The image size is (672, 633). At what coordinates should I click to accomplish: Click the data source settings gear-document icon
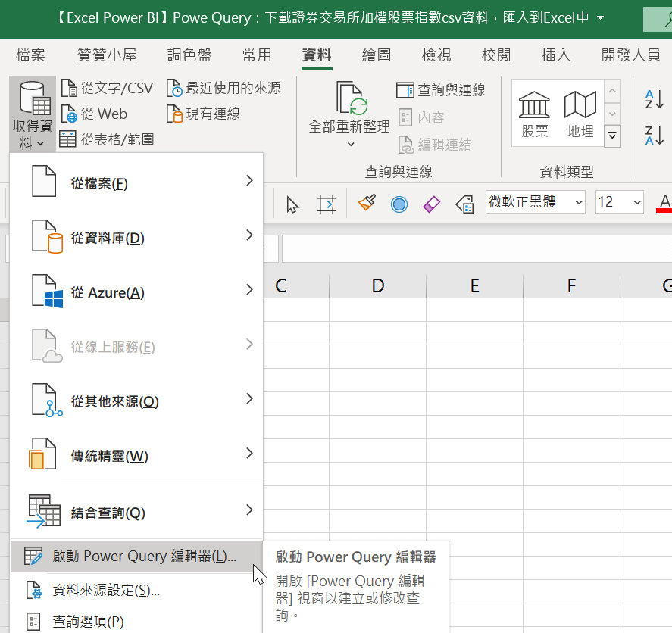click(33, 590)
